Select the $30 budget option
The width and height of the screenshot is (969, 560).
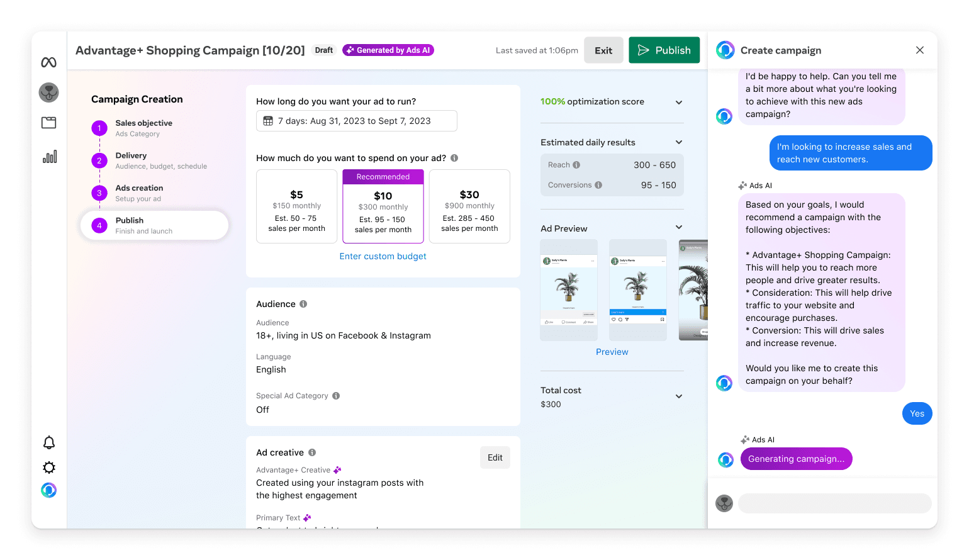point(469,206)
